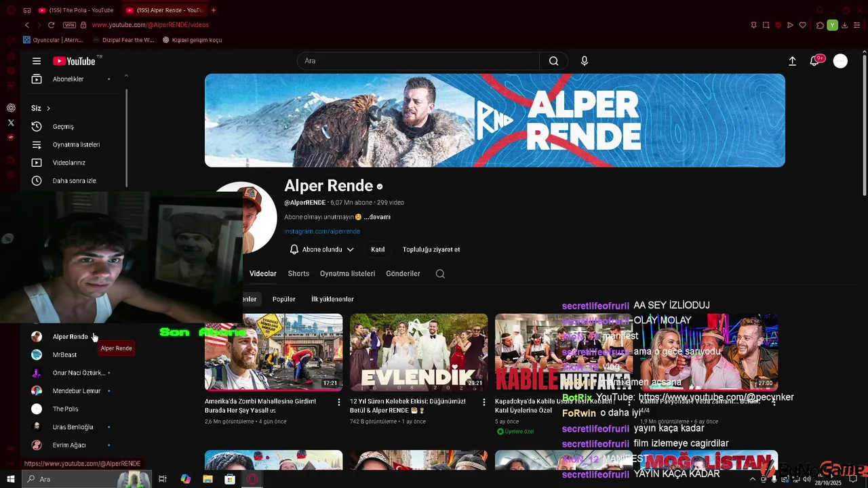Click the heart bookmark icon in toolbar
868x488 pixels.
[x=803, y=25]
